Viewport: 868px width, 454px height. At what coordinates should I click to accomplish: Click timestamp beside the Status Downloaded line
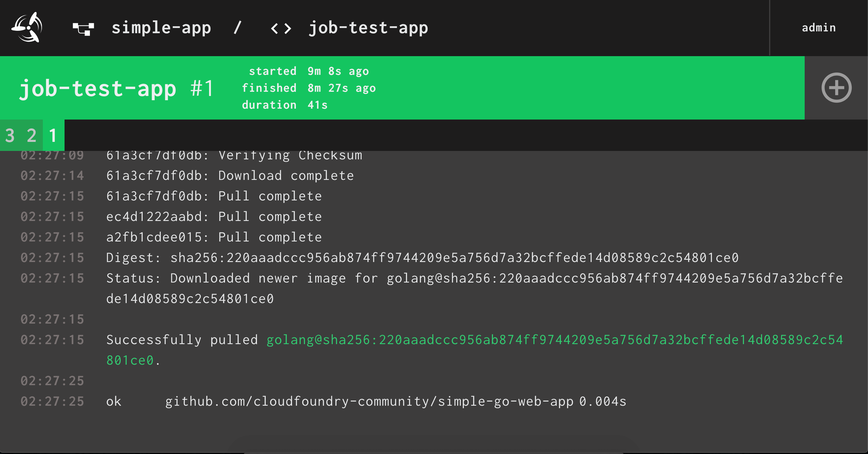pos(52,278)
